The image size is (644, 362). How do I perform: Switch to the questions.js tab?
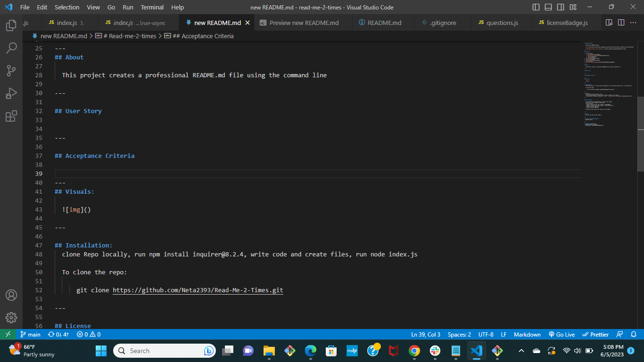500,22
